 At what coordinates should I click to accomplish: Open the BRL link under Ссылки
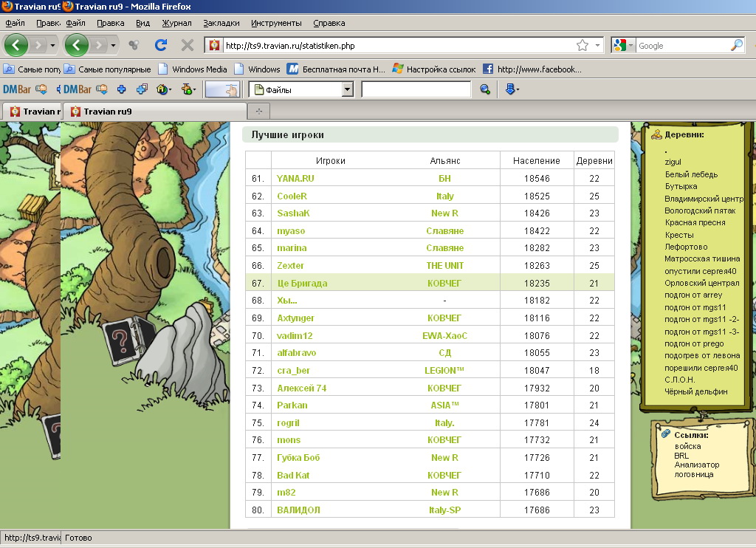[x=681, y=456]
